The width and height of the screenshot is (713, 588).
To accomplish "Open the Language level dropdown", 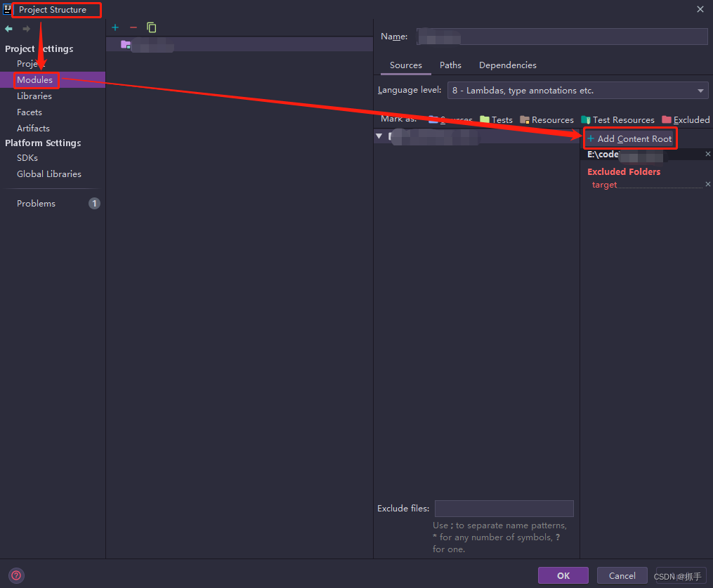I will coord(577,91).
